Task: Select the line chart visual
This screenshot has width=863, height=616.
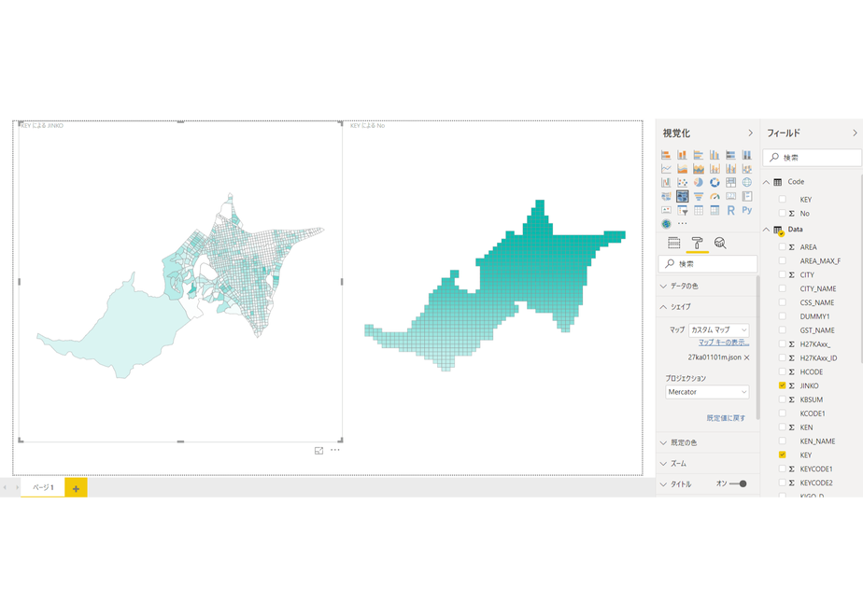Action: 666,168
